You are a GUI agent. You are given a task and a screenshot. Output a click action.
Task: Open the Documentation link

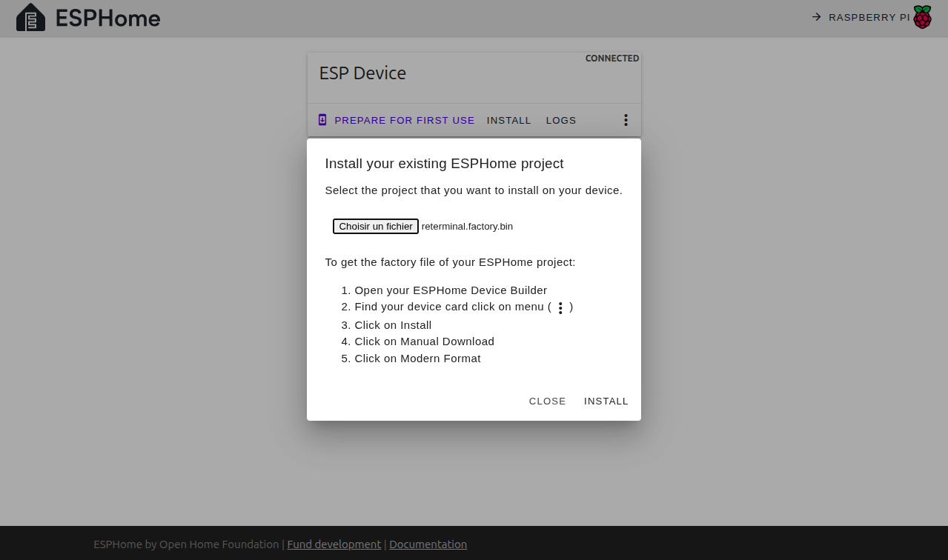point(428,544)
